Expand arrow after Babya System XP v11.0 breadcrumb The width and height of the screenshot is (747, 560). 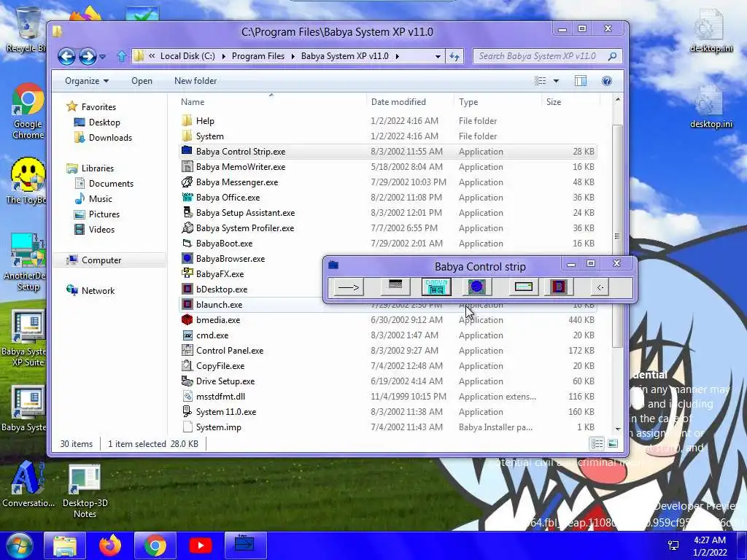click(x=397, y=56)
